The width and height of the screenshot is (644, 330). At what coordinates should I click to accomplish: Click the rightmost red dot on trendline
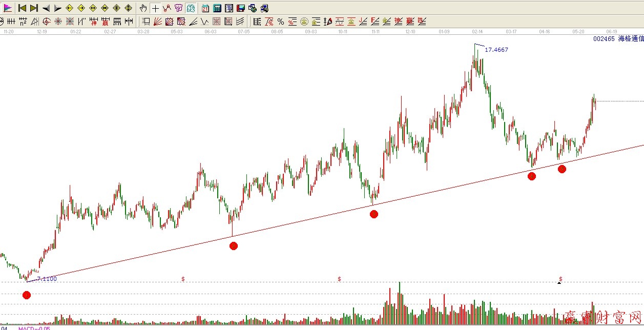tap(562, 169)
